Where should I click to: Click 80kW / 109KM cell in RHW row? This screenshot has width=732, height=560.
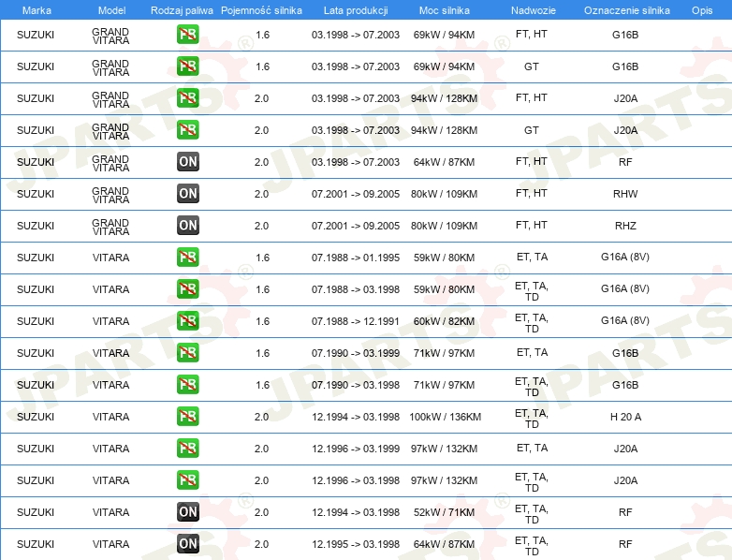pyautogui.click(x=444, y=194)
